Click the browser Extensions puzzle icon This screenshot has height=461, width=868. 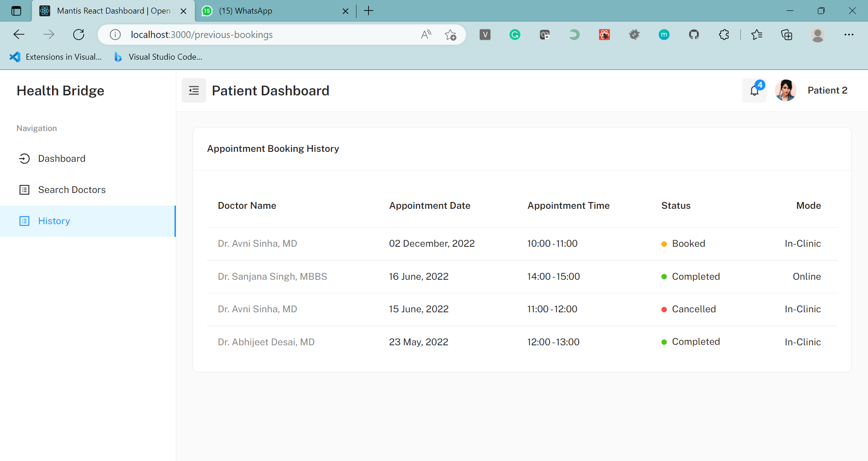click(x=724, y=34)
